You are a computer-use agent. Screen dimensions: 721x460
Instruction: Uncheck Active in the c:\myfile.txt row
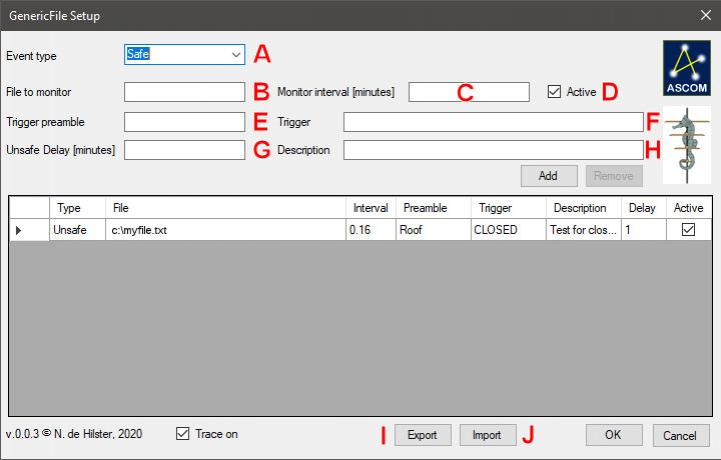pos(689,230)
